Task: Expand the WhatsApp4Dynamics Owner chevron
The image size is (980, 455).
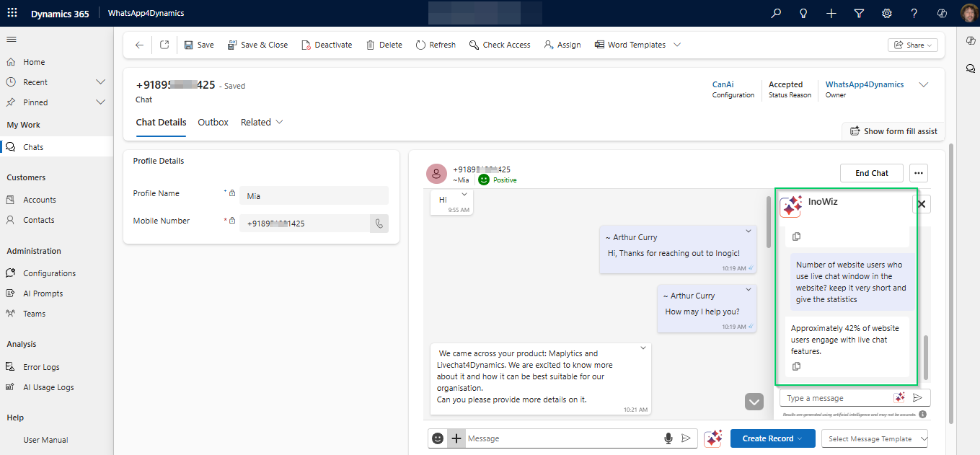Action: pos(923,84)
